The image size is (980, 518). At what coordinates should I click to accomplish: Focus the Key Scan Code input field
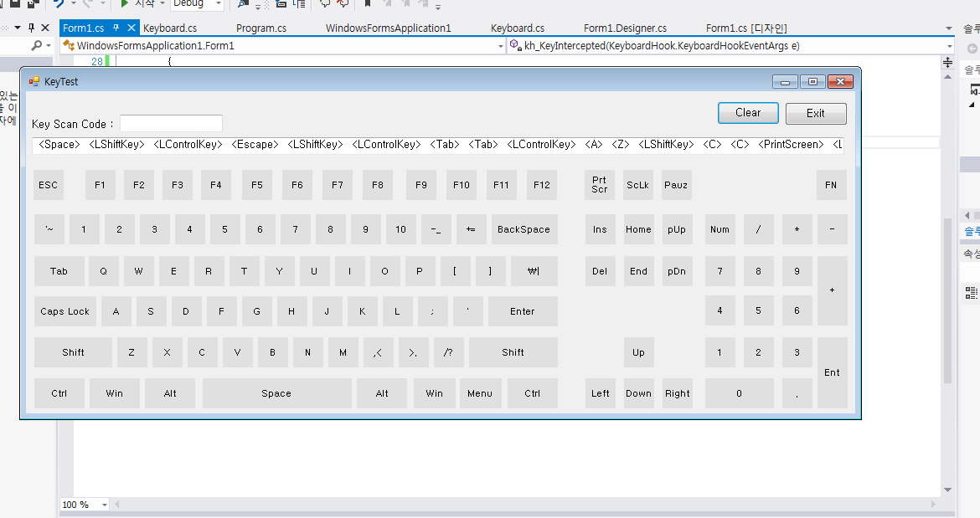point(171,123)
